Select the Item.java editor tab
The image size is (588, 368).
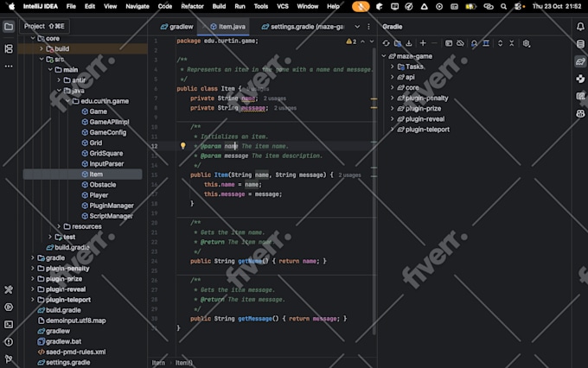tap(223, 27)
